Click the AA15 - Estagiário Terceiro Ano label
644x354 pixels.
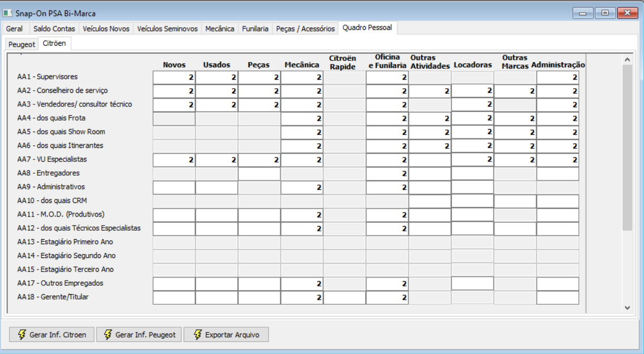pyautogui.click(x=66, y=269)
